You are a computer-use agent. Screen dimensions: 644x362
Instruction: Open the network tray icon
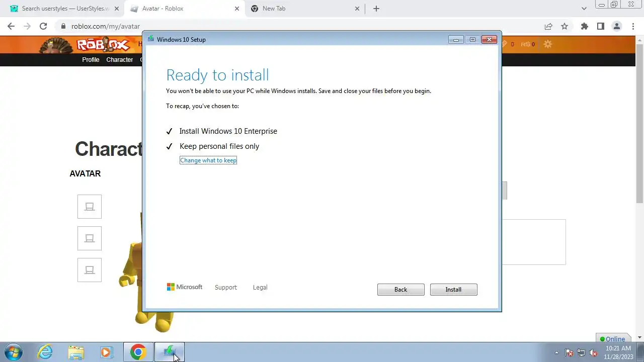point(581,352)
